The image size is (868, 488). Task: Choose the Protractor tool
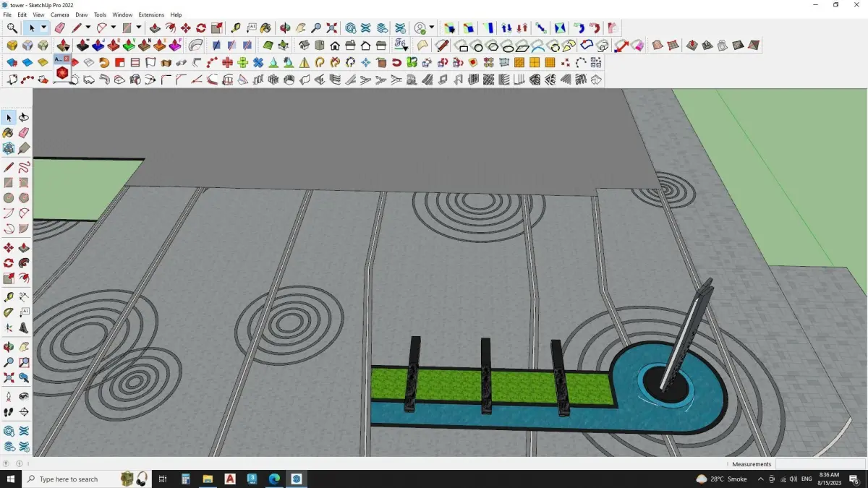point(9,312)
